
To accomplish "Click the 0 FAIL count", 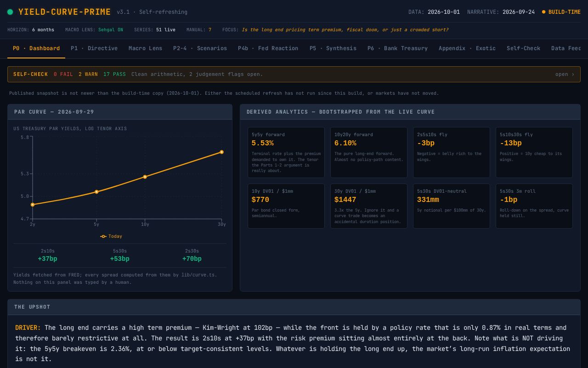I will 63,74.
